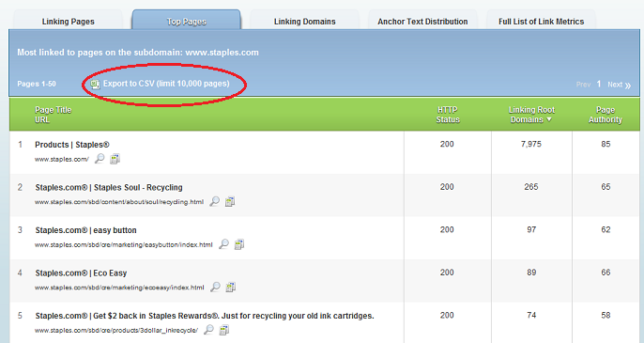This screenshot has width=644, height=343.
Task: Open the Staples.com® | Eco Easy title
Action: (x=81, y=273)
